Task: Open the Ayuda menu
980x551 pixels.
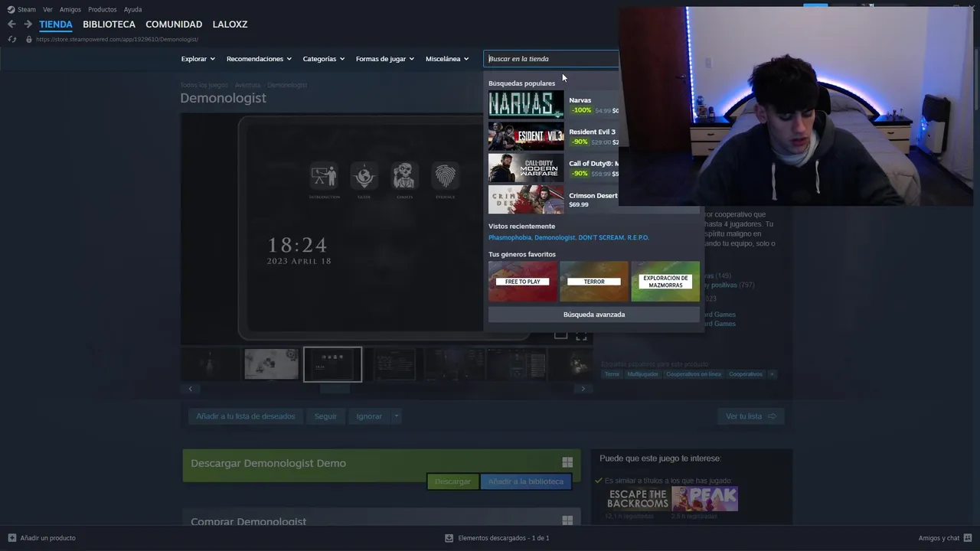Action: tap(132, 9)
